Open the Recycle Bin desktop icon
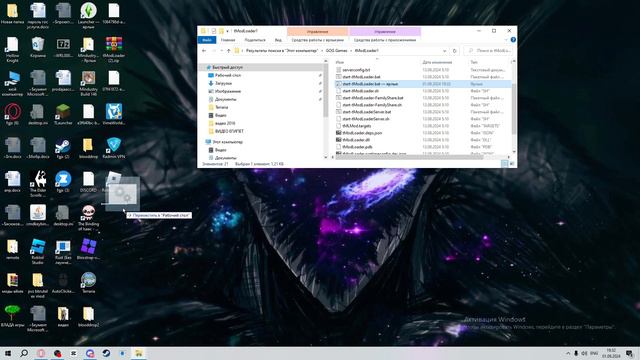 click(38, 47)
